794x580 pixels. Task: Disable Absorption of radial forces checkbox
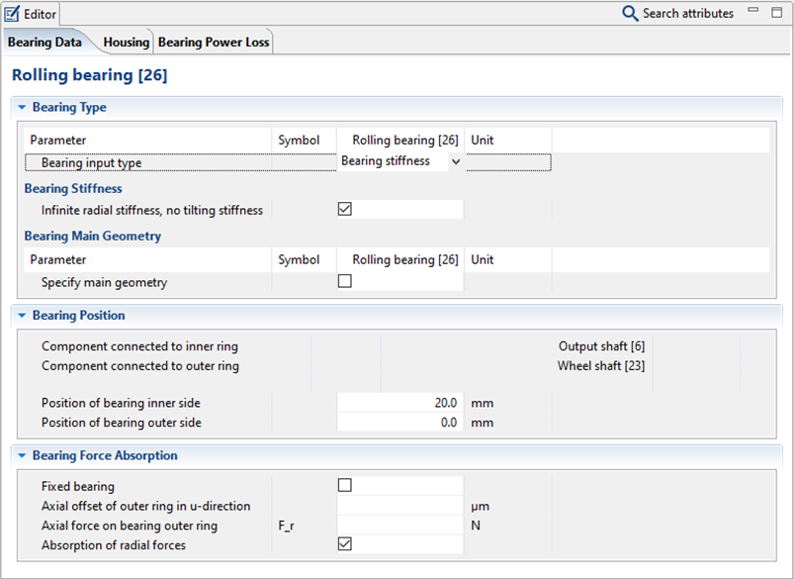click(x=345, y=545)
